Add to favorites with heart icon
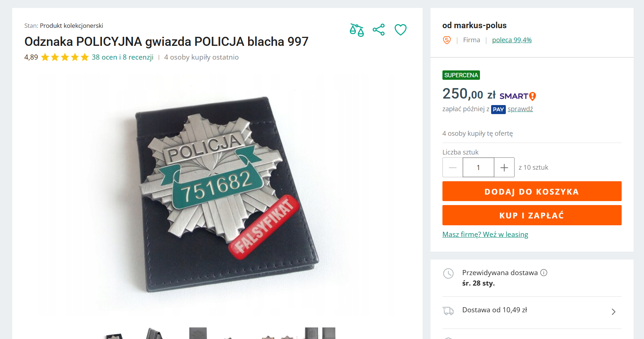Image resolution: width=644 pixels, height=339 pixels. [401, 30]
